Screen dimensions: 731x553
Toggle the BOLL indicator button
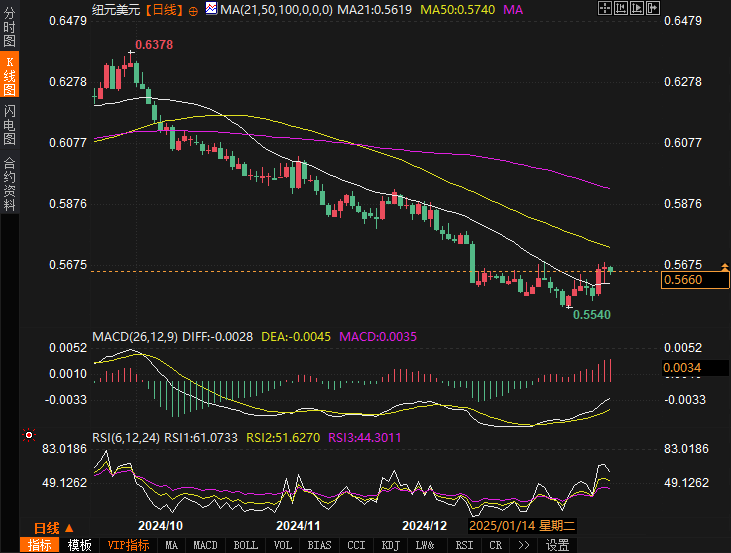[245, 545]
